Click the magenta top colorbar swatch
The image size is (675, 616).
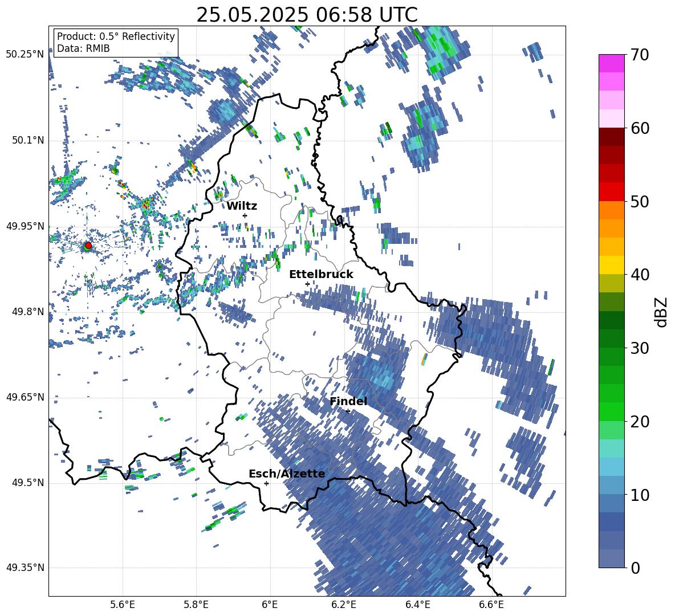coord(611,64)
